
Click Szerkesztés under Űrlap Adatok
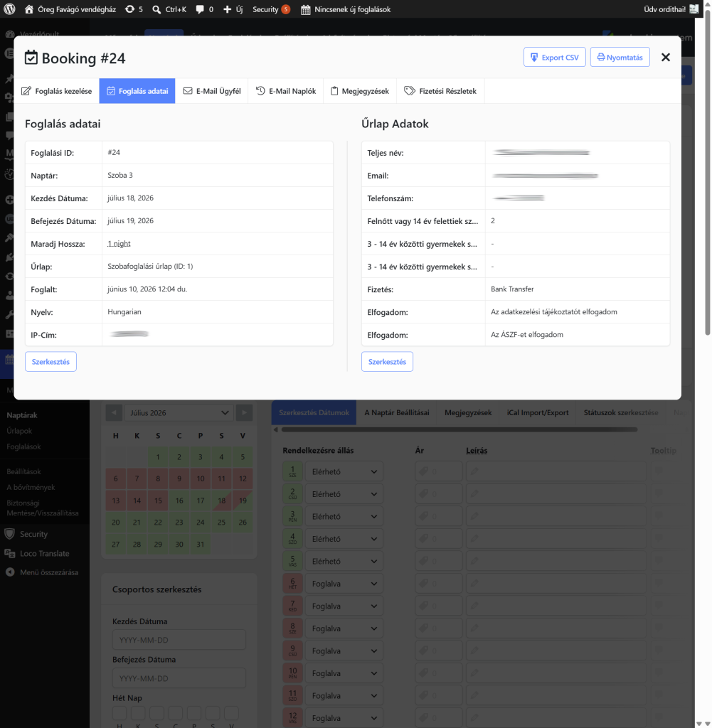point(388,362)
